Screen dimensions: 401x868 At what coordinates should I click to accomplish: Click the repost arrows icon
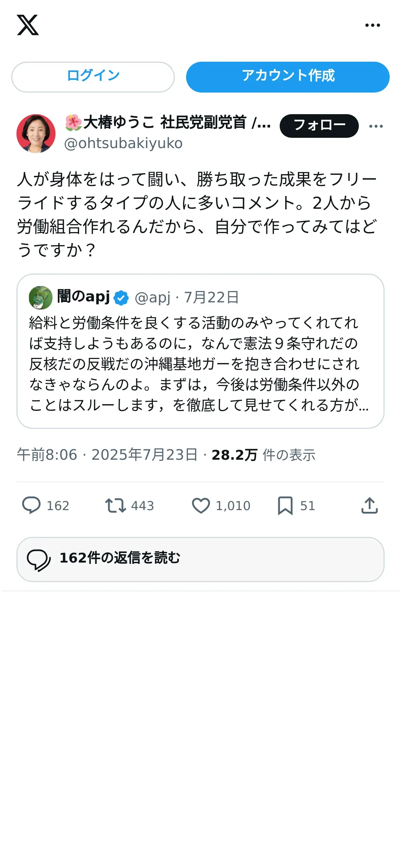point(116,506)
